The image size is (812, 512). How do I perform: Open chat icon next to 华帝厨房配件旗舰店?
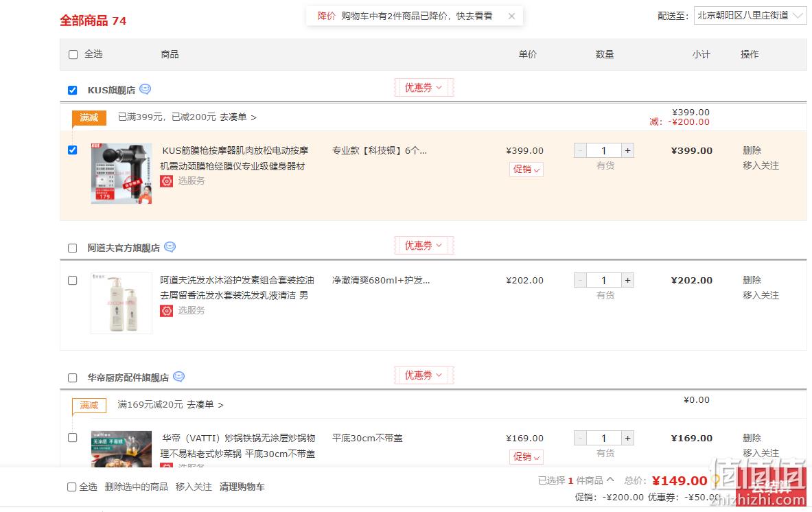tap(178, 376)
